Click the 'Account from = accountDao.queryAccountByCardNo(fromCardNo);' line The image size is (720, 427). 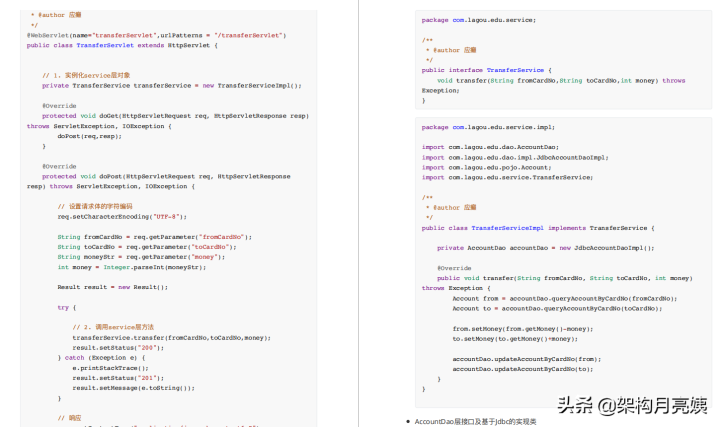tap(565, 299)
